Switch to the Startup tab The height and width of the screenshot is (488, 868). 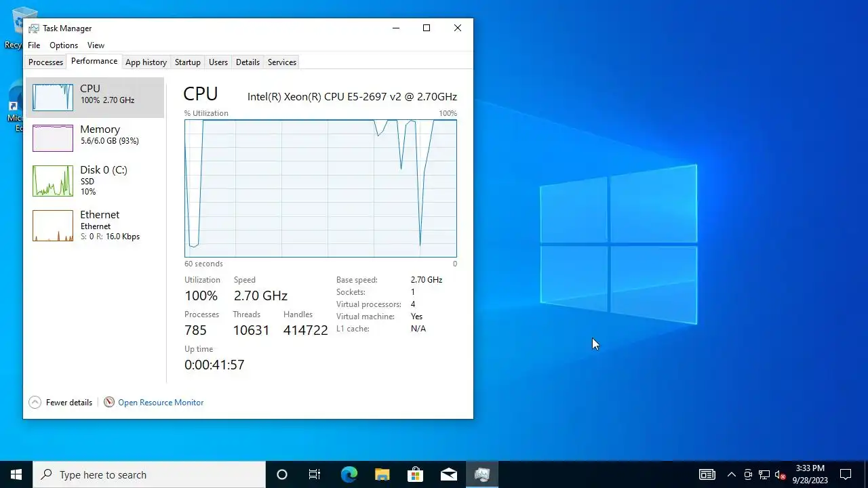point(188,62)
